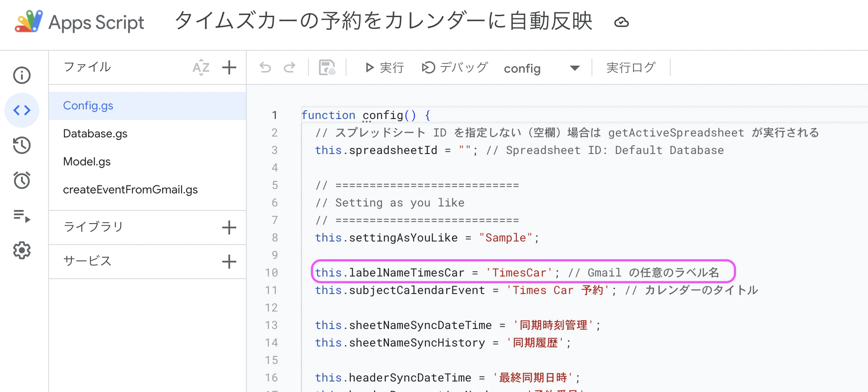Screen dimensions: 868x392
Task: Save project to Drive icon
Action: [327, 67]
